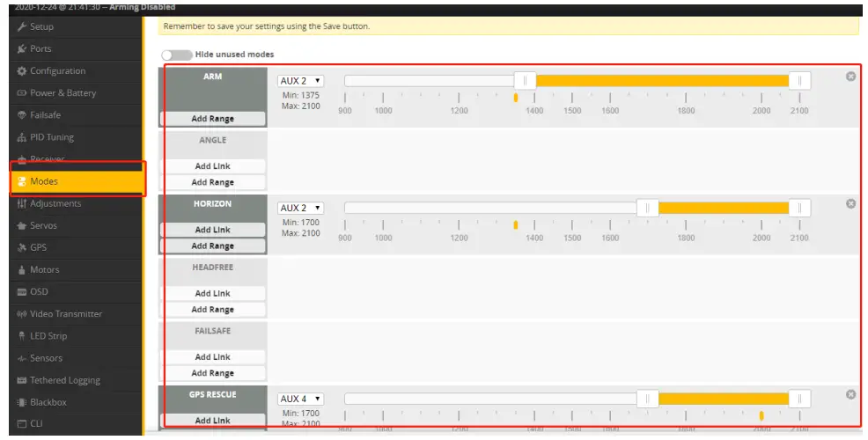
Task: Open the Setup tab
Action: point(76,26)
